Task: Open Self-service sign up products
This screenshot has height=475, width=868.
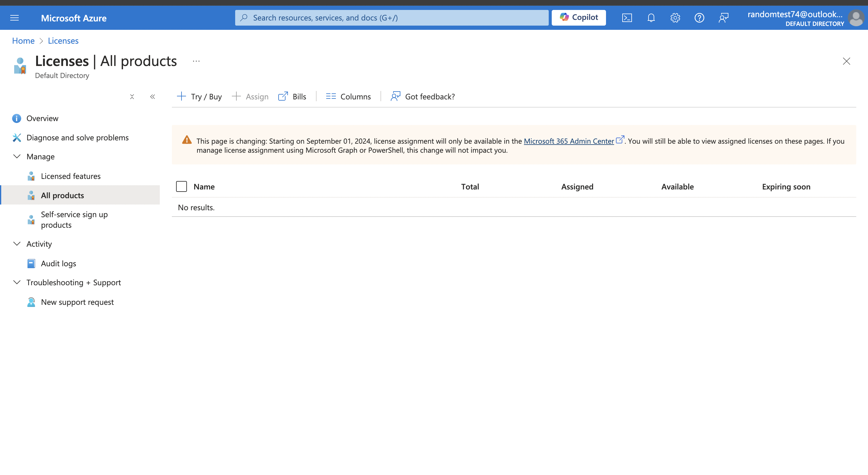Action: click(x=74, y=220)
